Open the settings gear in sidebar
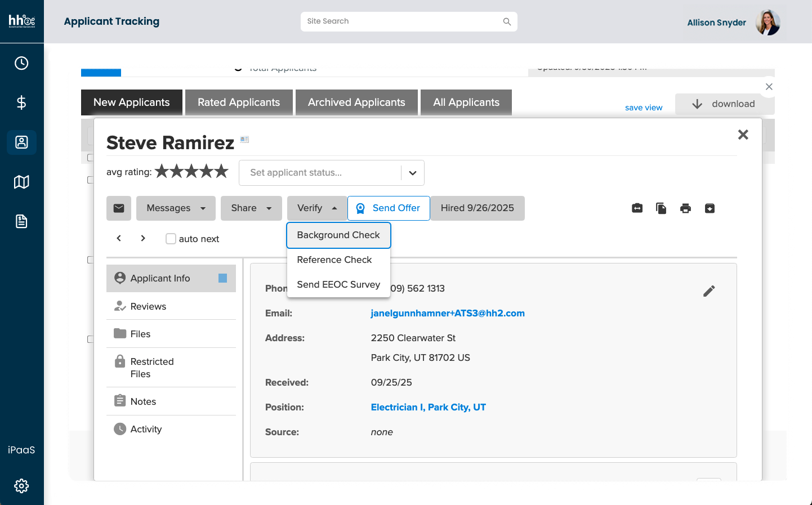This screenshot has width=812, height=505. 21,486
